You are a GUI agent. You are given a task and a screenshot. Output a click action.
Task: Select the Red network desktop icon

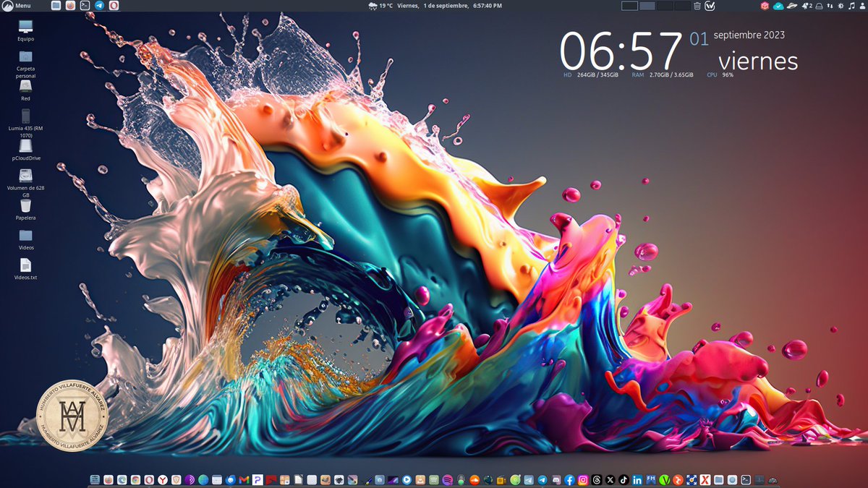[26, 90]
